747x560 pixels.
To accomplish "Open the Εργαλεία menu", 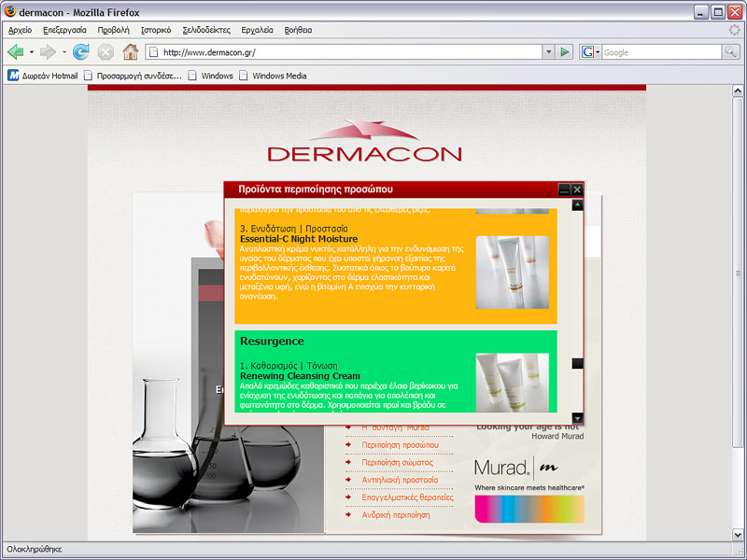I will pyautogui.click(x=258, y=30).
